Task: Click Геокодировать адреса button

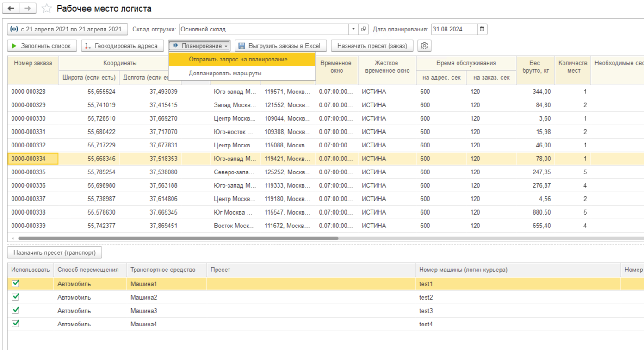Action: point(122,46)
